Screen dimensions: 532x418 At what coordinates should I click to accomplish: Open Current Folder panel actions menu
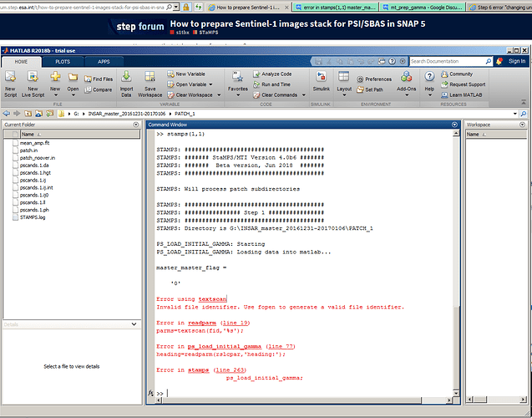[136, 125]
